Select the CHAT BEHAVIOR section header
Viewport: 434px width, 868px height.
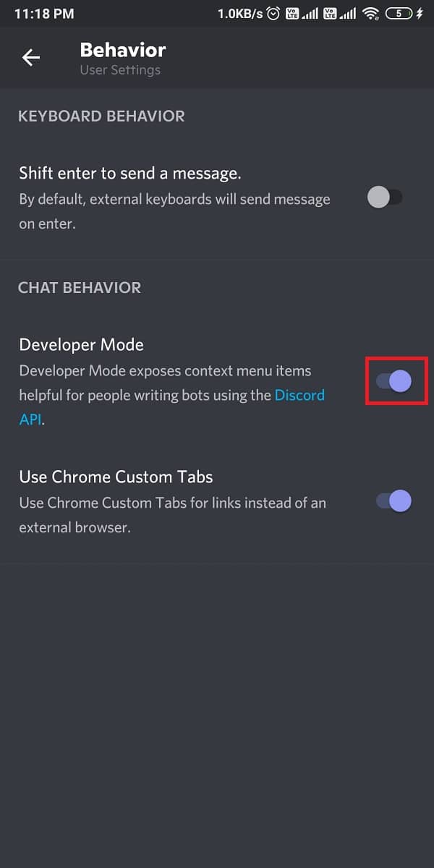[x=80, y=287]
